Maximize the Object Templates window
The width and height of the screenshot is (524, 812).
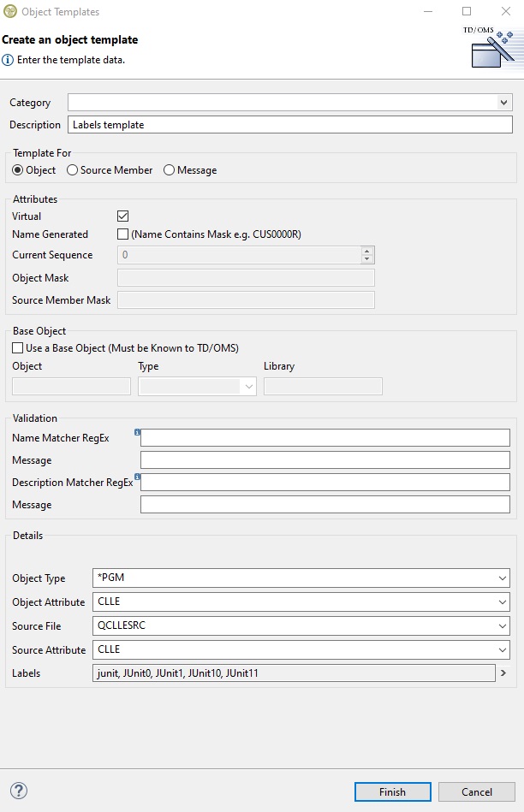(467, 12)
